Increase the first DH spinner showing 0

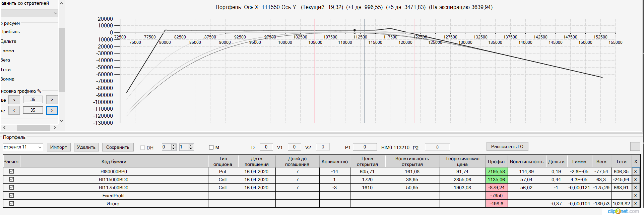174,145
